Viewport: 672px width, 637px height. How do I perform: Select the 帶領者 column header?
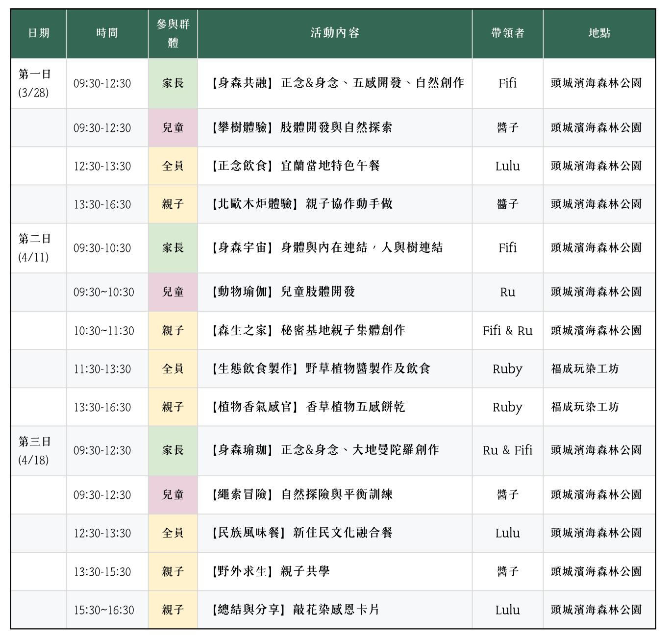507,33
